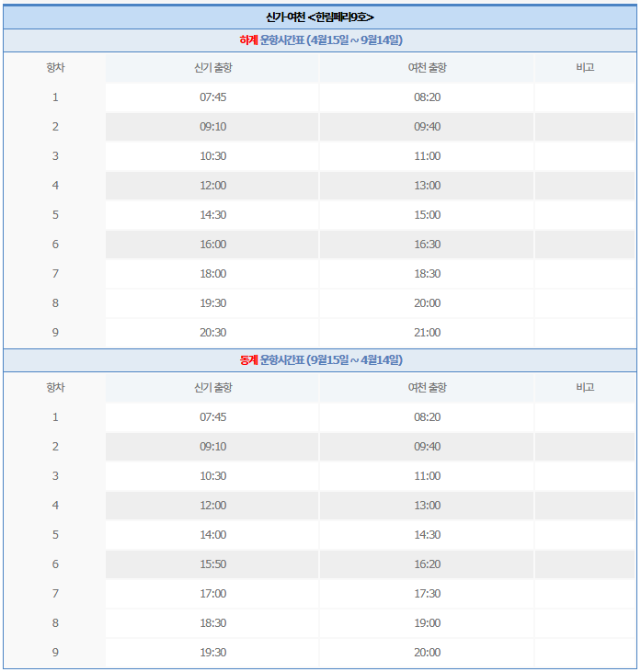Select winter 신기 departure 15:50
Viewport: 641px width, 672px height.
[213, 564]
